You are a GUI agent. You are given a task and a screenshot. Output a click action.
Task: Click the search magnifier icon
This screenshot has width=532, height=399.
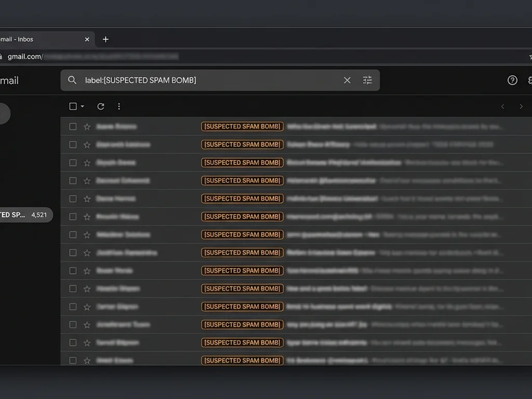(x=73, y=80)
